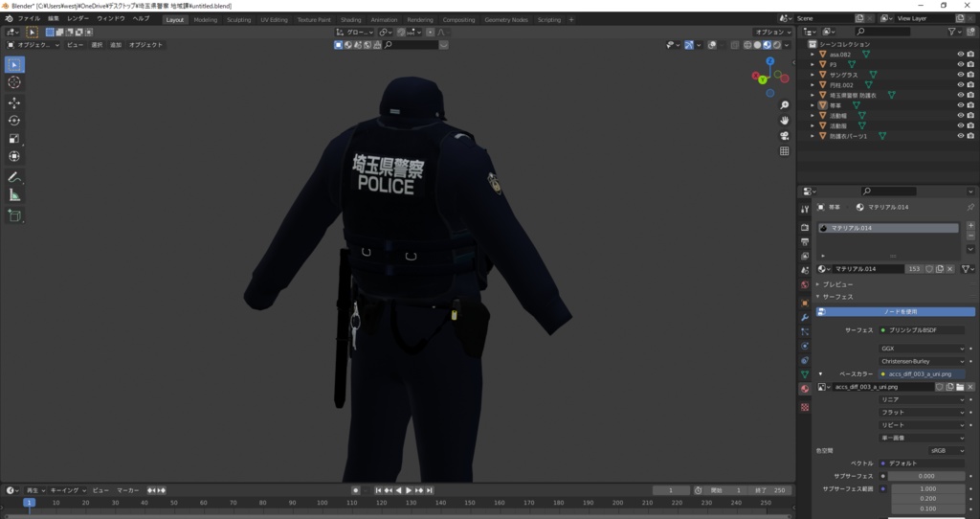
Task: Expand the サングラス tree item
Action: tap(813, 75)
